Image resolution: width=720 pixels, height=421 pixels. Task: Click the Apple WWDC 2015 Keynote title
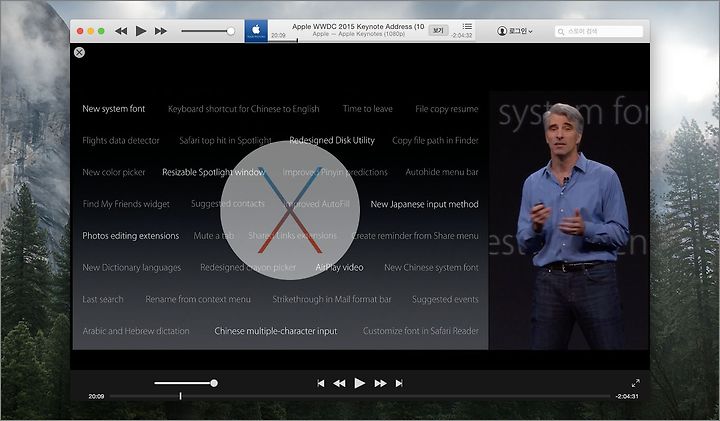pyautogui.click(x=358, y=27)
